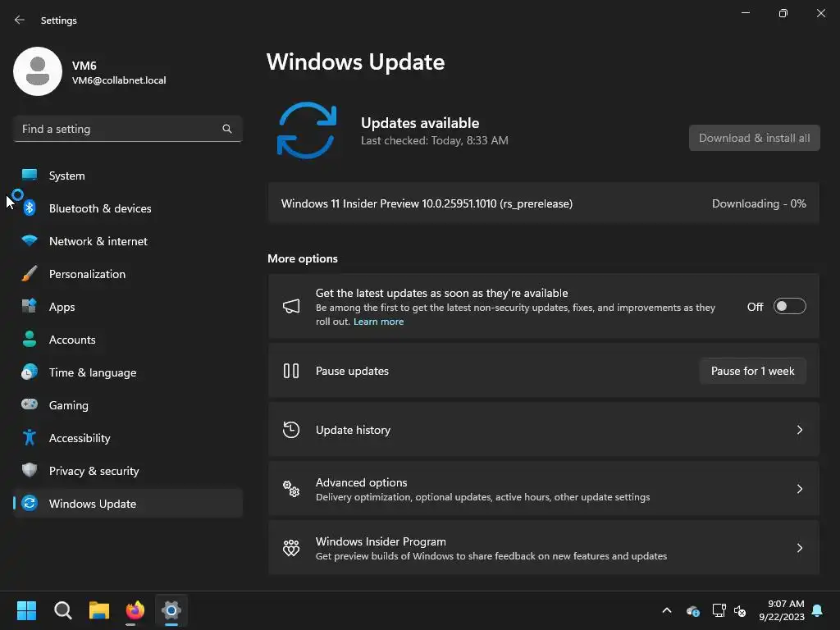This screenshot has height=630, width=840.
Task: Go to Bluetooth & devices settings
Action: click(x=127, y=208)
